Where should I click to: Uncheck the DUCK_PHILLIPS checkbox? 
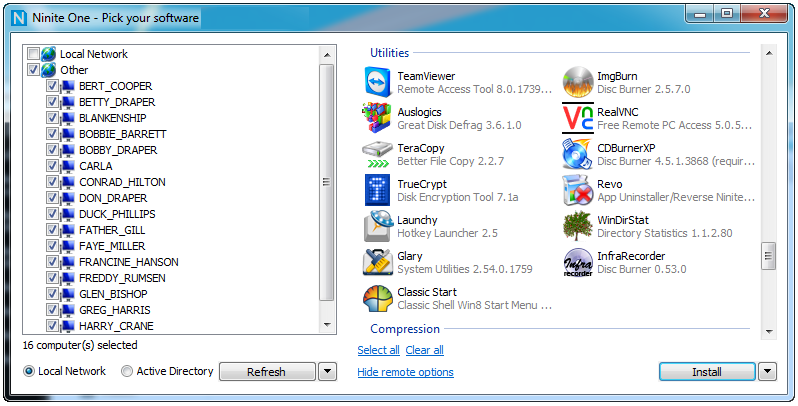tap(52, 214)
